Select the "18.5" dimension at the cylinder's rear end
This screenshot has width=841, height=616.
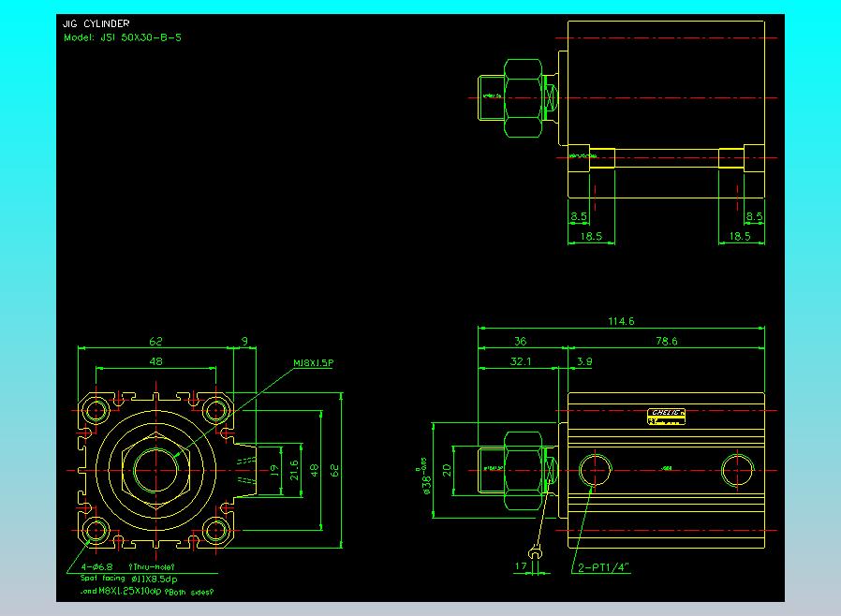click(x=740, y=236)
